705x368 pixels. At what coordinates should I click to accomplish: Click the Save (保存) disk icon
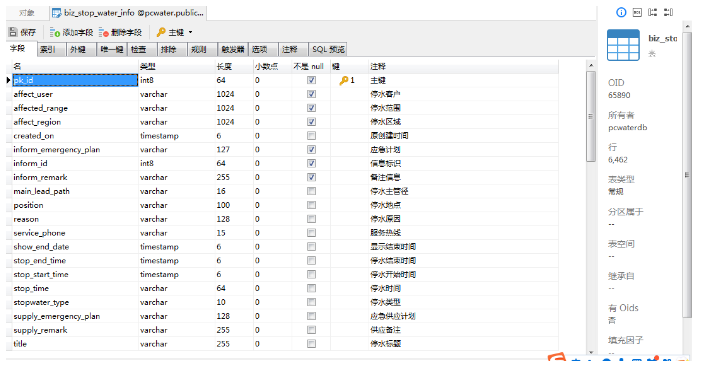pos(13,32)
